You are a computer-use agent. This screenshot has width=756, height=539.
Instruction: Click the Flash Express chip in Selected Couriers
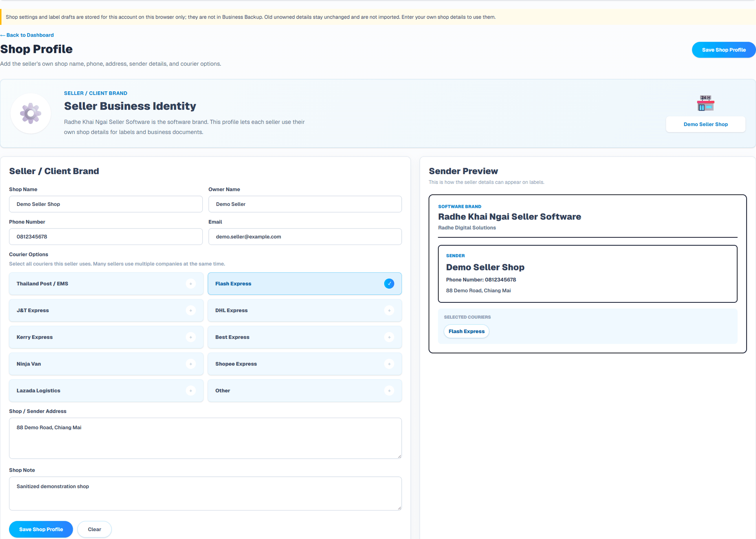click(467, 332)
